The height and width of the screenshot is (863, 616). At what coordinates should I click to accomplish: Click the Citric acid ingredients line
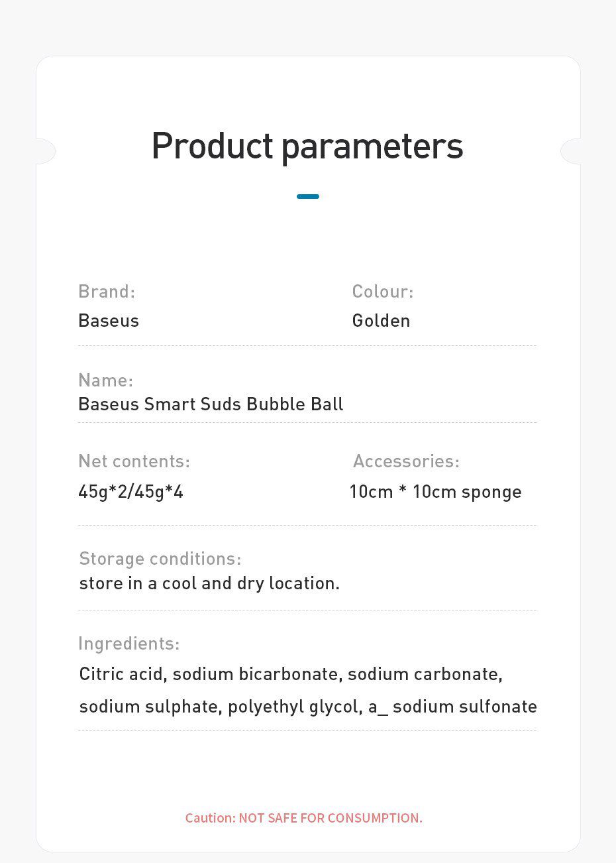pos(291,674)
